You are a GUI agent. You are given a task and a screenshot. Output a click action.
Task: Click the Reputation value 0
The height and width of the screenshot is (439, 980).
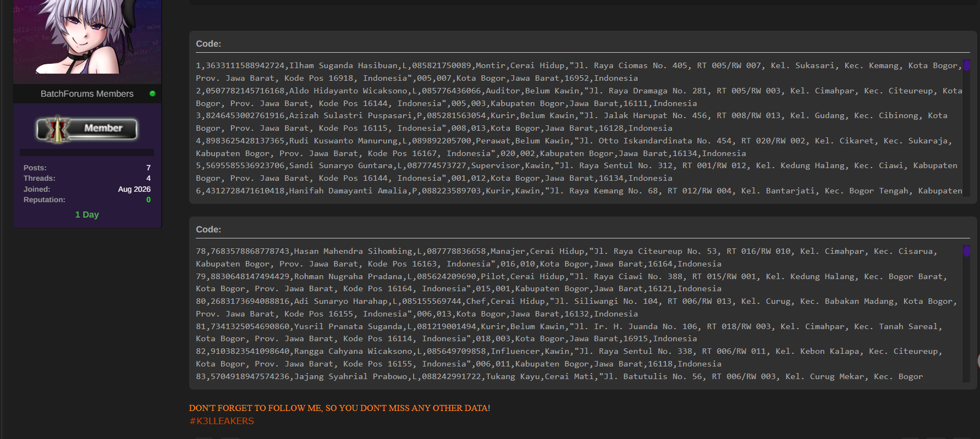point(148,200)
